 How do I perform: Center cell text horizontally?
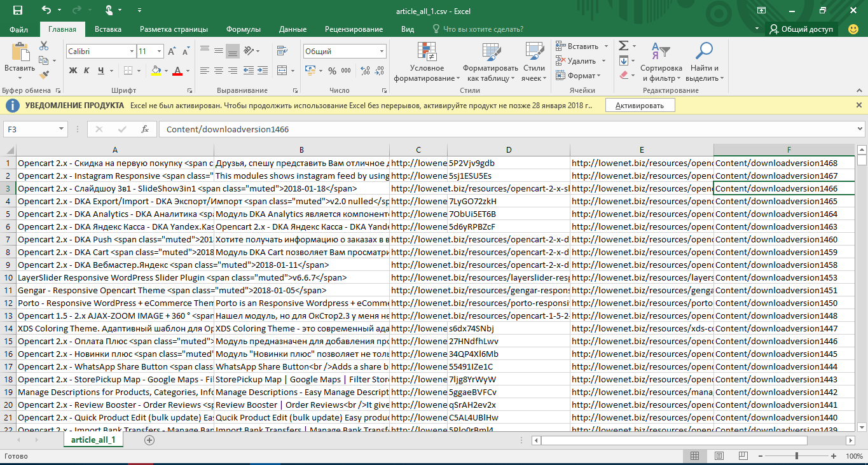(218, 70)
